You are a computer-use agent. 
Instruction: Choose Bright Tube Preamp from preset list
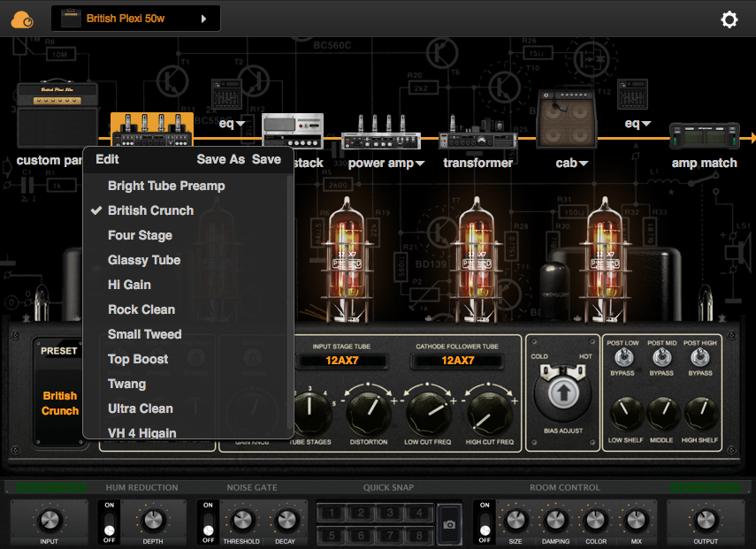tap(186, 186)
